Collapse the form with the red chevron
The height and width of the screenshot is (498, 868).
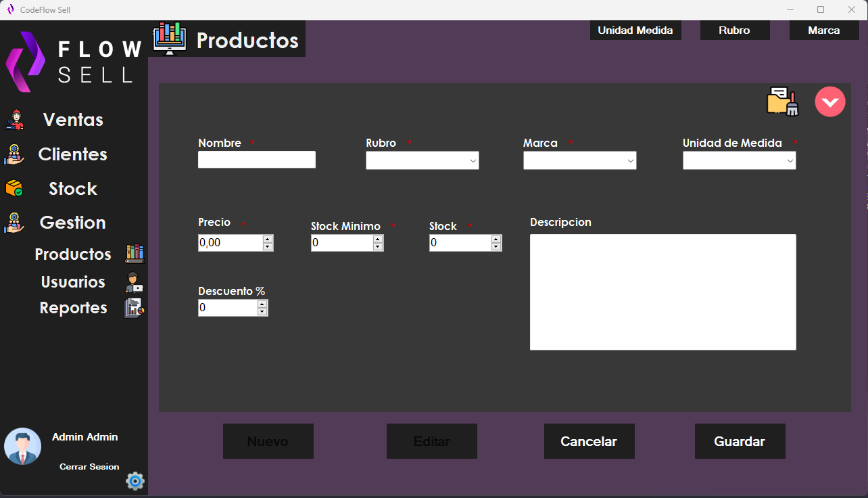[830, 101]
